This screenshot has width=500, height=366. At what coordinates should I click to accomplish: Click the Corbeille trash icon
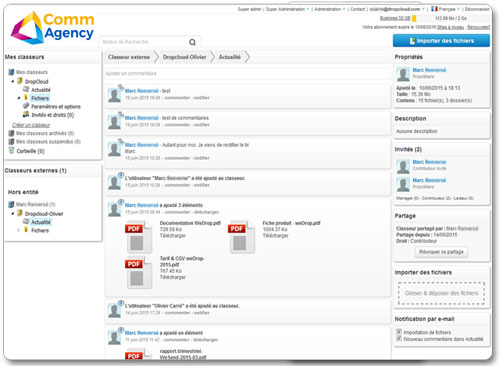pyautogui.click(x=11, y=151)
